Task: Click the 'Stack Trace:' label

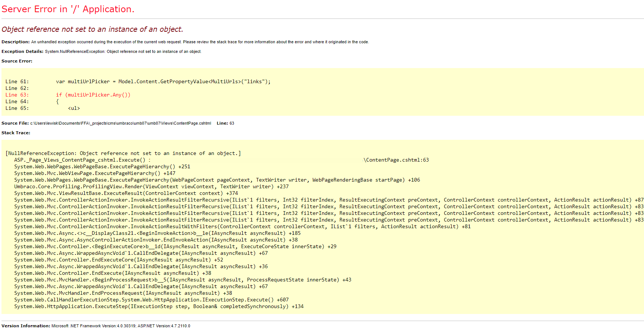Action: click(16, 133)
